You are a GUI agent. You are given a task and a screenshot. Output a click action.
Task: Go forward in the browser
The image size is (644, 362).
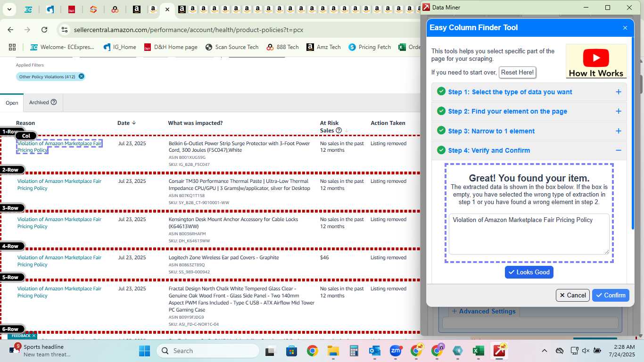27,30
